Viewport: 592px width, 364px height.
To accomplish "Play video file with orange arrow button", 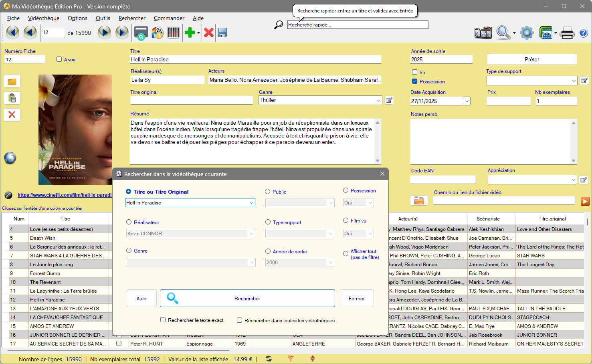I will click(585, 201).
